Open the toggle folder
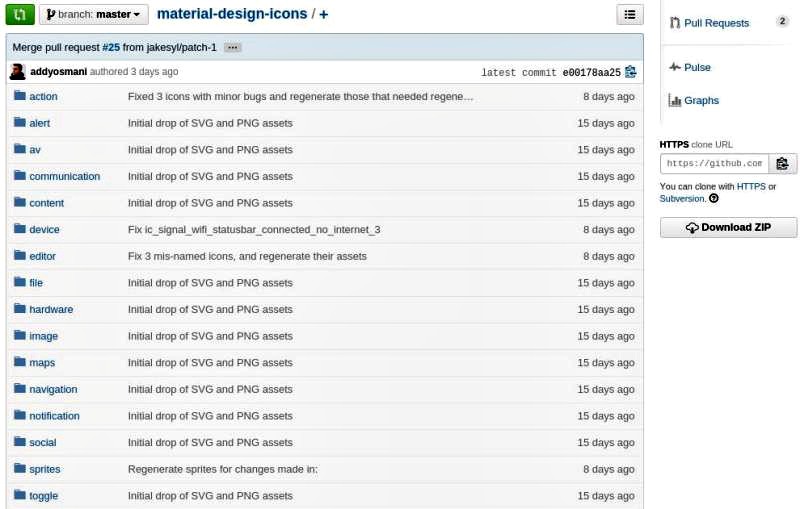This screenshot has width=800, height=509. [43, 496]
